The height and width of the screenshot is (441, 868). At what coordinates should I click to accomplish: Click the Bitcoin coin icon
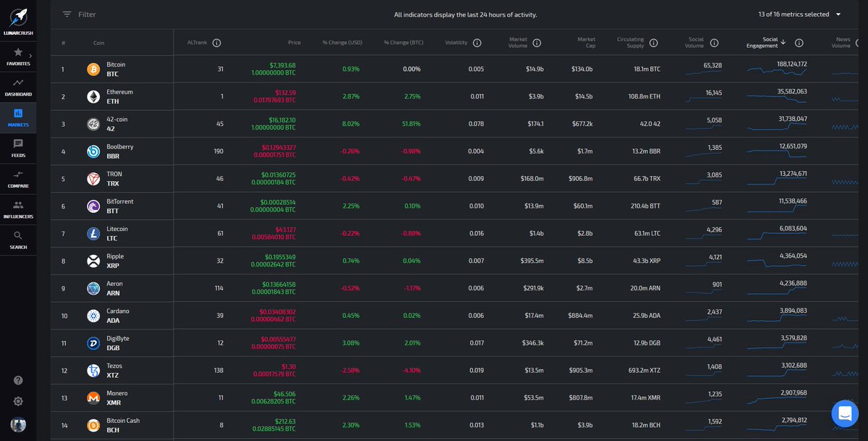[x=93, y=70]
